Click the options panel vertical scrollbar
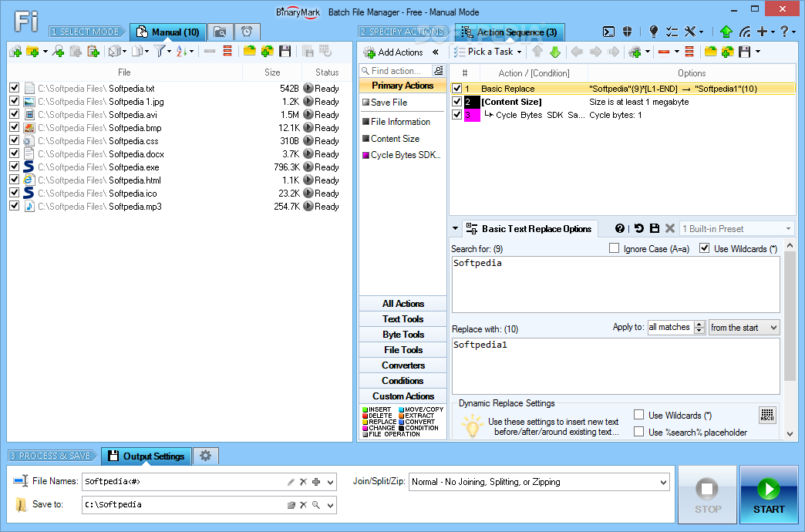This screenshot has width=805, height=532. tap(790, 339)
